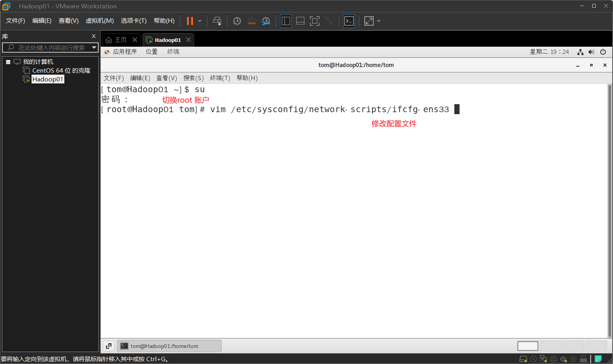The image size is (613, 364).
Task: Open the VMware 编辑(E) menu
Action: click(42, 21)
